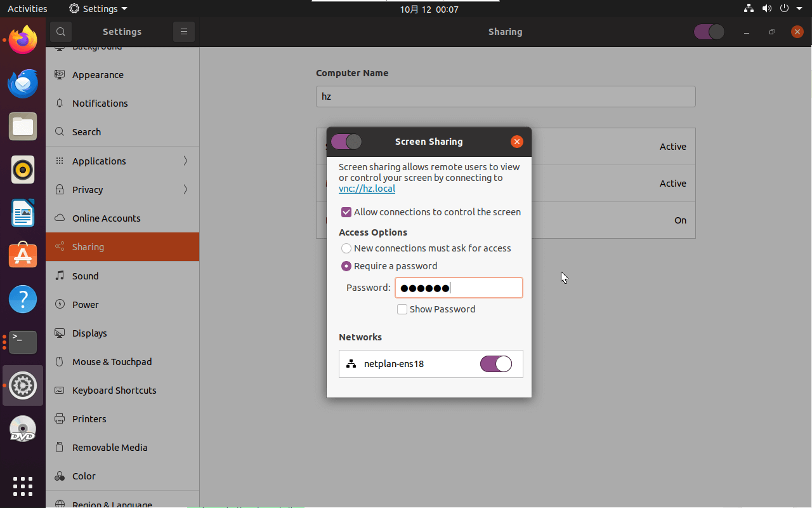Open the Show Applications grid
Screen dimensions: 812x508
22,486
